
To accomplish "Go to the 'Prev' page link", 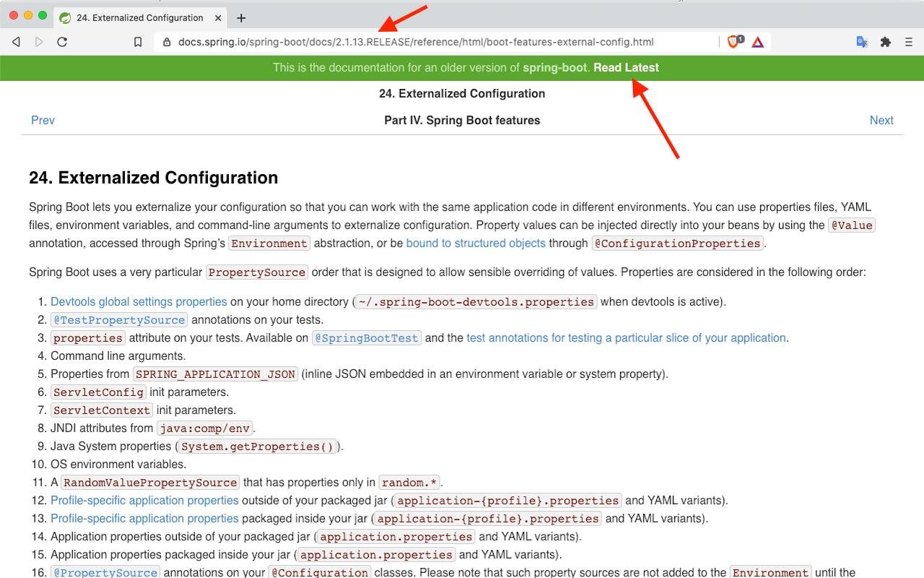I will pyautogui.click(x=43, y=121).
